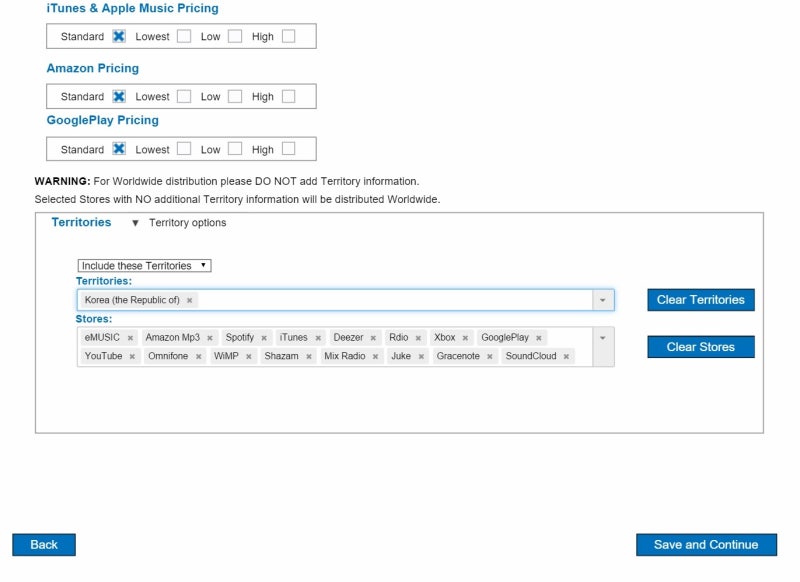The height and width of the screenshot is (582, 800).
Task: Check High for iTunes & Apple Music Pricing
Action: point(288,36)
